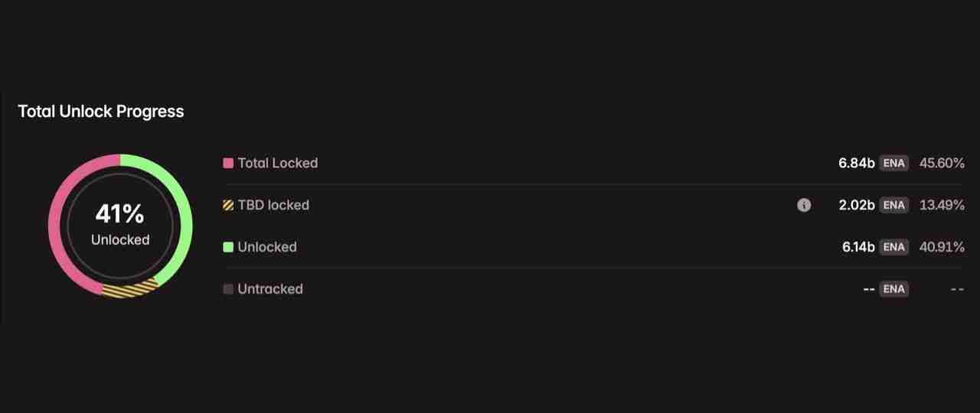Click the Total Locked legend label
The height and width of the screenshot is (413, 980).
277,163
